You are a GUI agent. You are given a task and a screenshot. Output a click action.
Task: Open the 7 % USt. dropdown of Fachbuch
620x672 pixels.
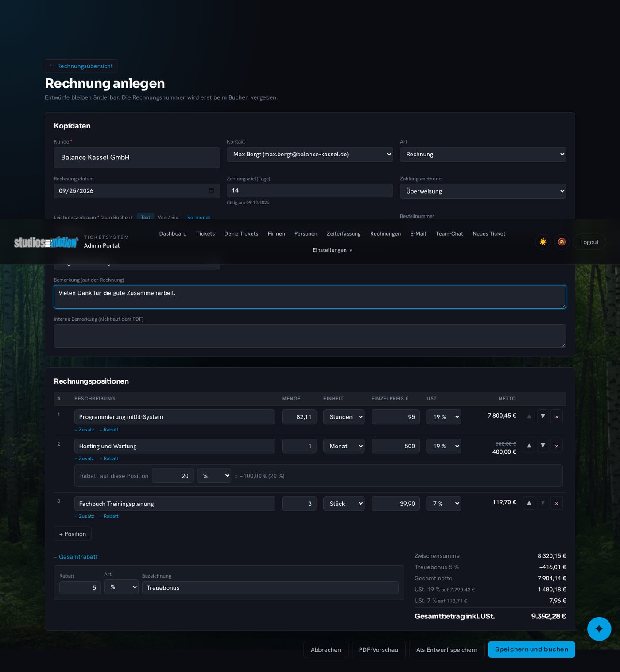tap(444, 504)
